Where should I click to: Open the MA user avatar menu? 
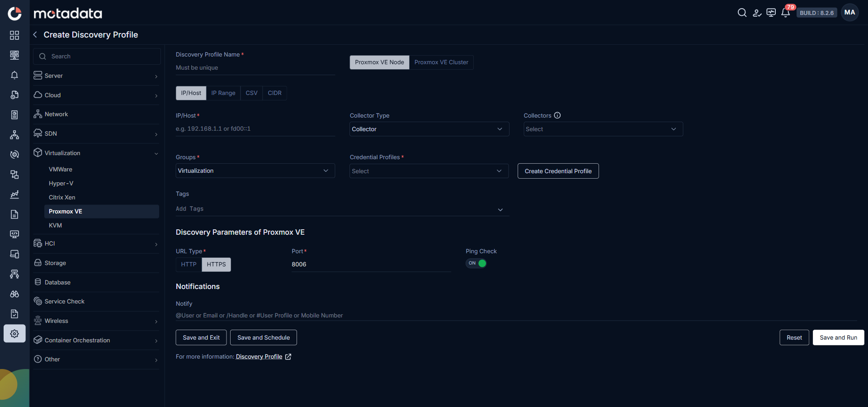(x=849, y=13)
